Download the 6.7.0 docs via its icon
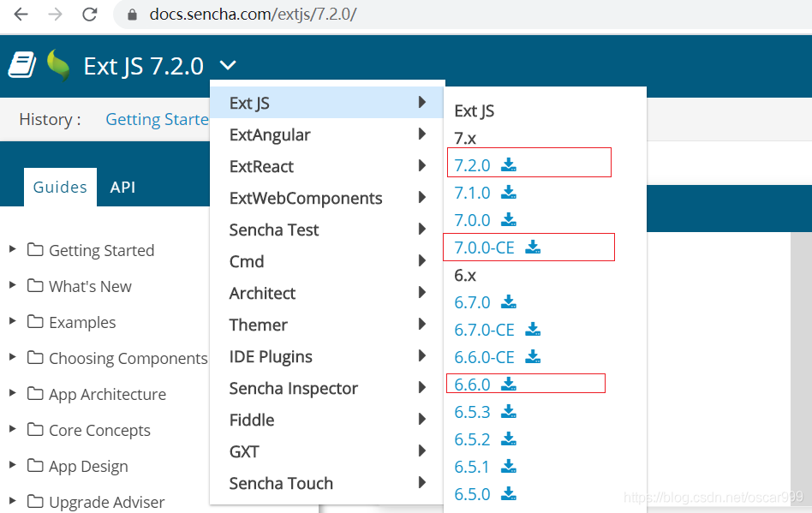This screenshot has width=812, height=513. 509,301
